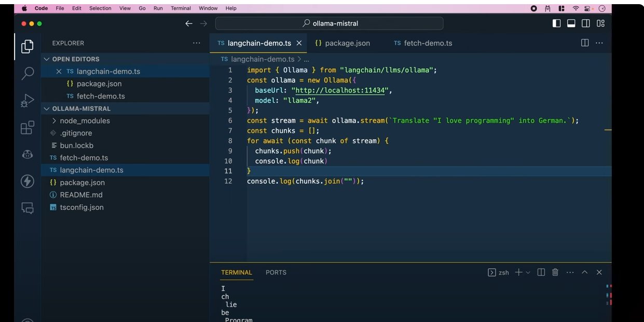Image resolution: width=644 pixels, height=322 pixels.
Task: Add a new terminal with plus icon
Action: click(518, 272)
